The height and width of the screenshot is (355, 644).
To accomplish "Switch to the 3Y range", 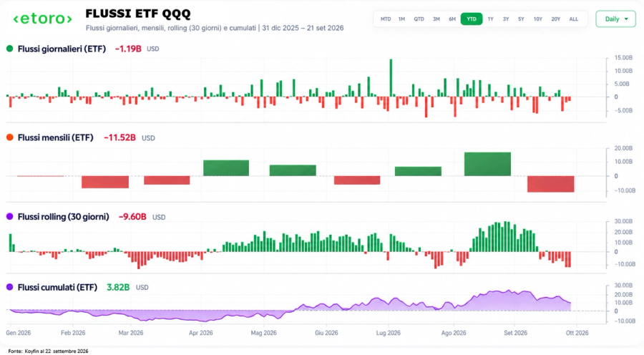I will click(506, 19).
